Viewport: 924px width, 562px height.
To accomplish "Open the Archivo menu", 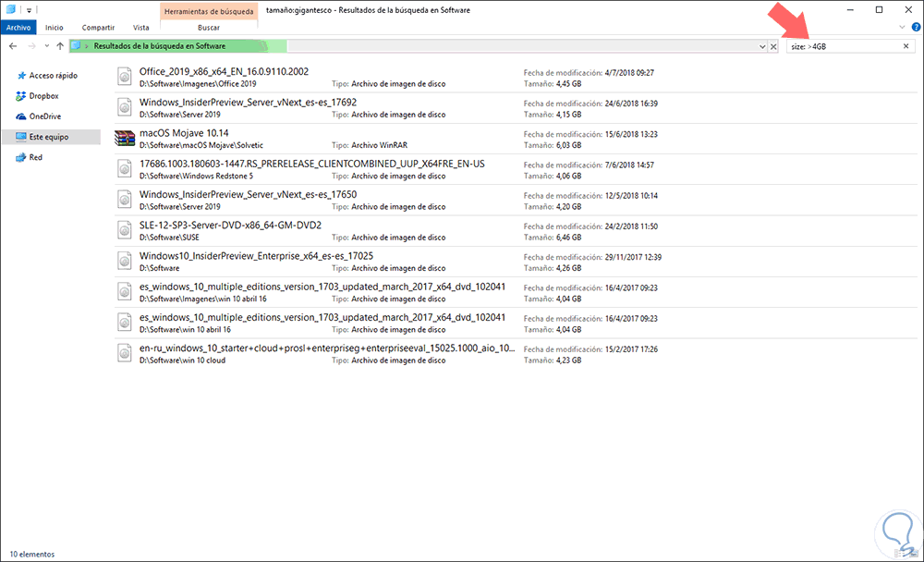I will coord(18,27).
